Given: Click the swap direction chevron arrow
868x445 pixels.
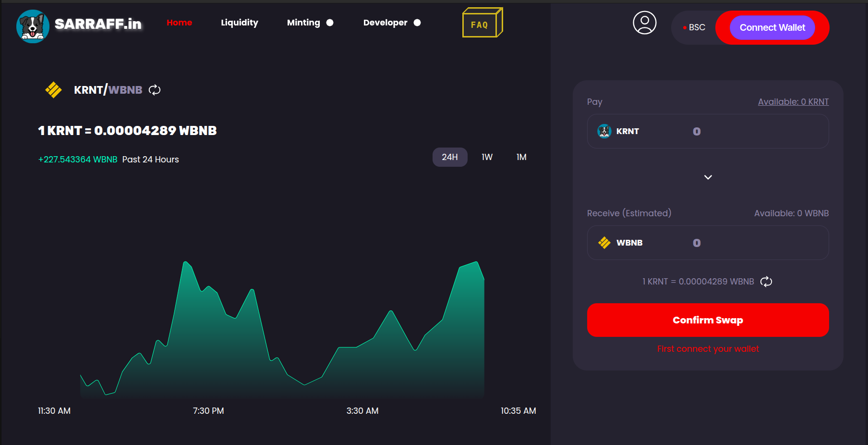Looking at the screenshot, I should point(708,177).
